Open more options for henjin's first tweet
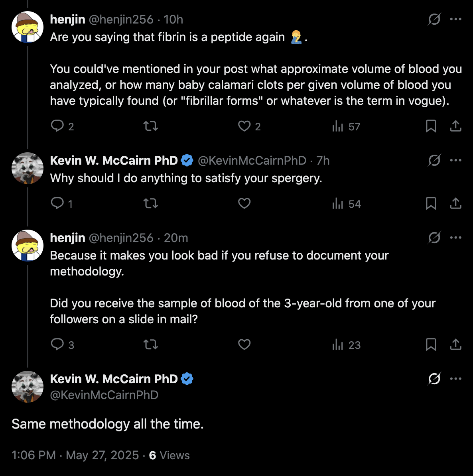473x476 pixels. 455,19
